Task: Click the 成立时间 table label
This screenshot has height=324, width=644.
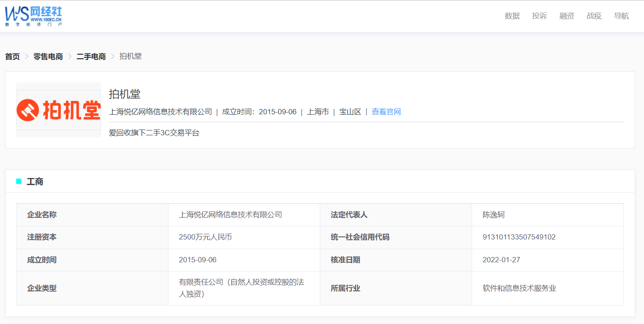Action: tap(42, 260)
